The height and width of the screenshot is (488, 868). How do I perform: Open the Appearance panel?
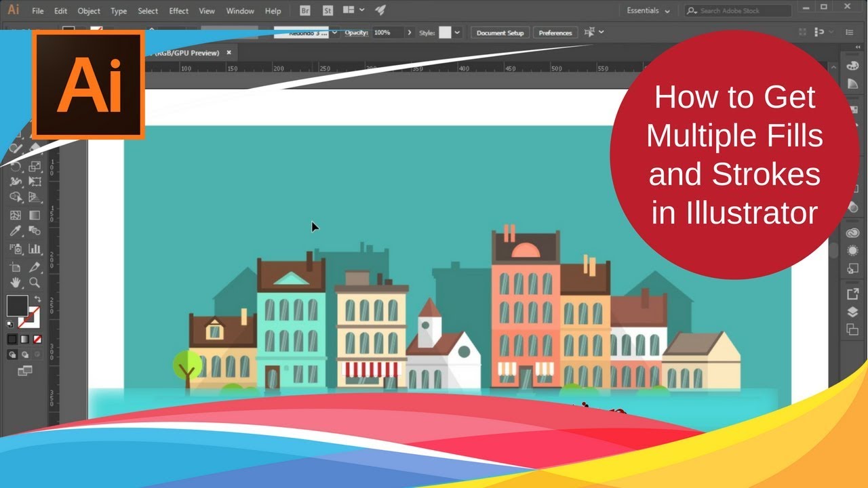coord(852,251)
